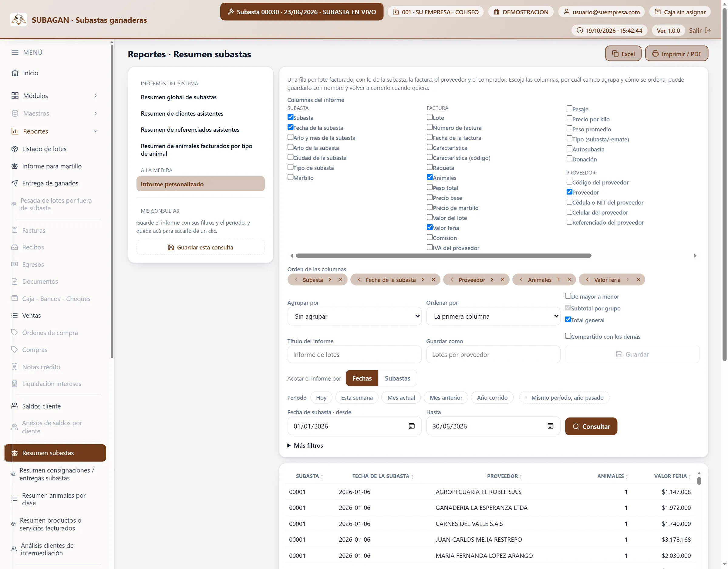Expand the Más filtros disclosure
Image resolution: width=728 pixels, height=569 pixels.
pos(305,445)
